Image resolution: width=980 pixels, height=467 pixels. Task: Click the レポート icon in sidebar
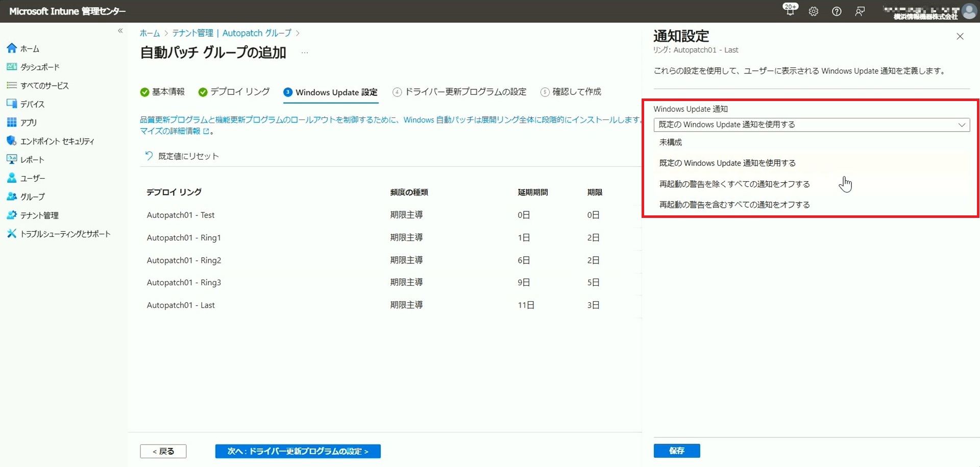point(12,159)
